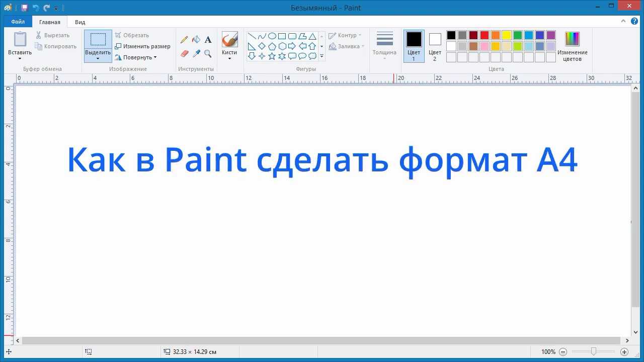Image resolution: width=644 pixels, height=362 pixels.
Task: Collapse the ribbon with the chevron arrow
Action: (x=623, y=21)
